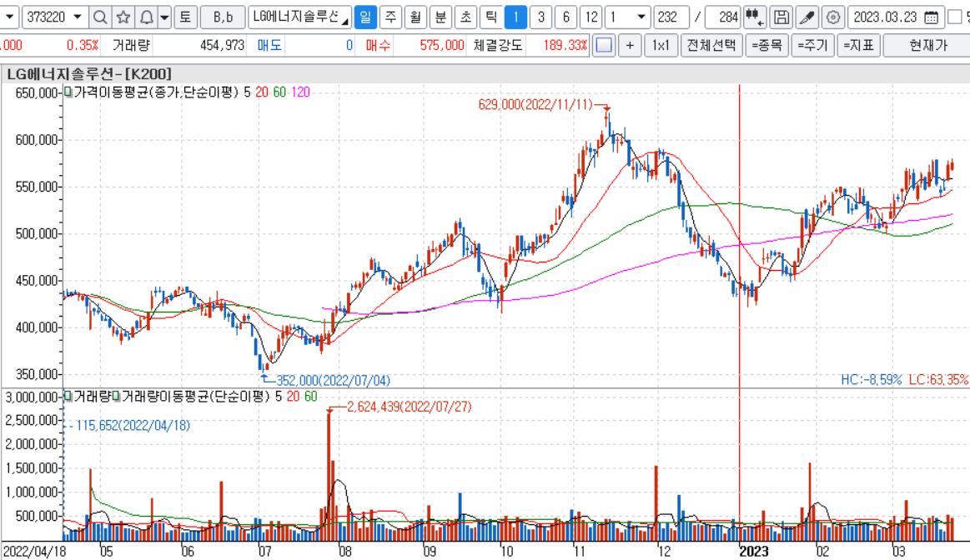
Task: Open the interval value dropdown showing 1
Action: click(x=641, y=17)
